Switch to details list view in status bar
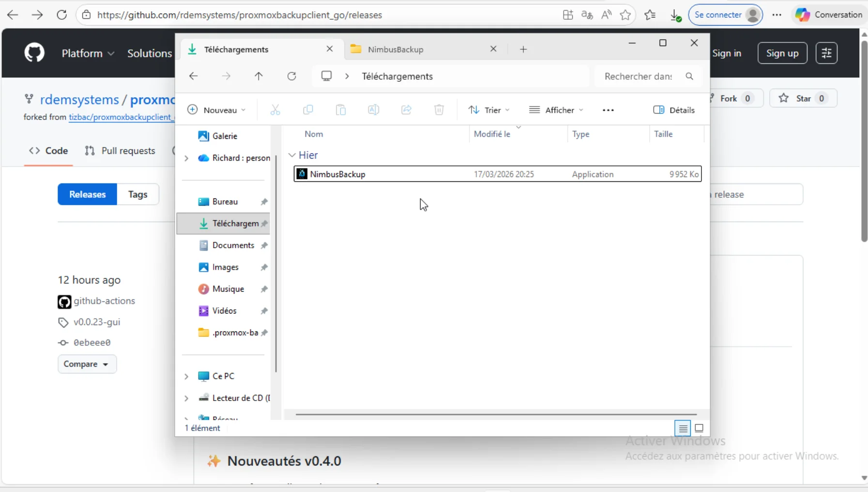The width and height of the screenshot is (868, 492). coord(683,428)
